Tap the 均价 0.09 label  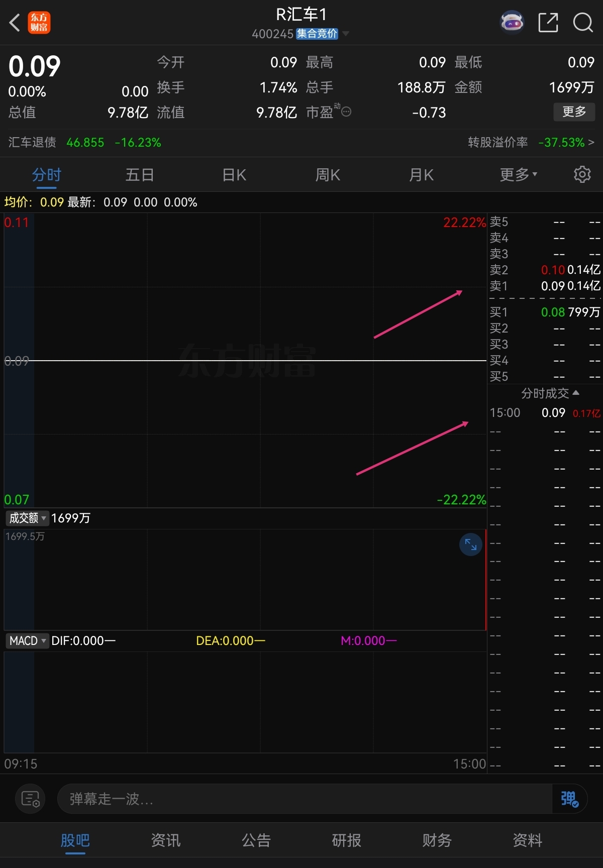34,202
